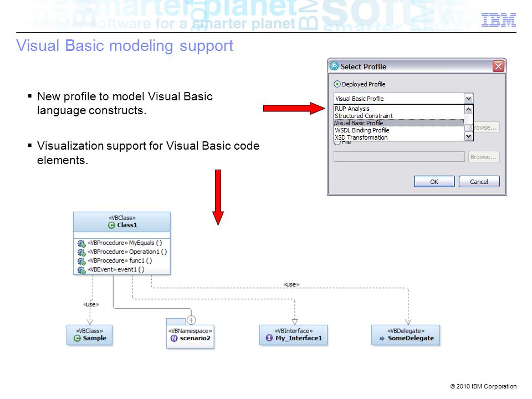Screen dimensions: 532x399
Task: Select the event1 ( ) operation text
Action: 131,269
